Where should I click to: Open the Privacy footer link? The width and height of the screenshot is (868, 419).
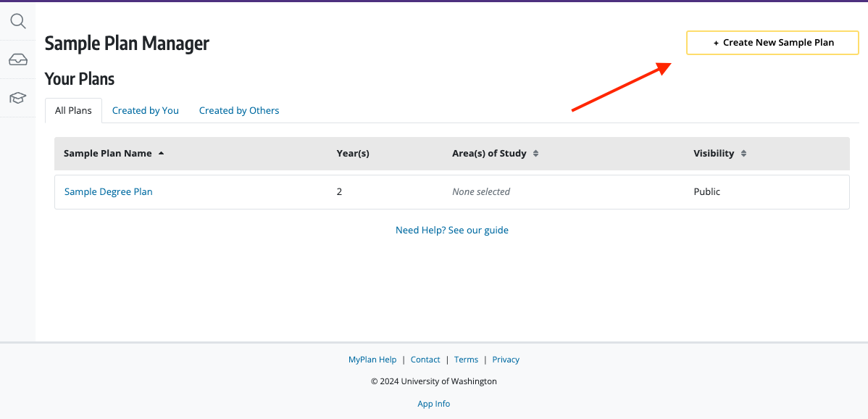506,360
